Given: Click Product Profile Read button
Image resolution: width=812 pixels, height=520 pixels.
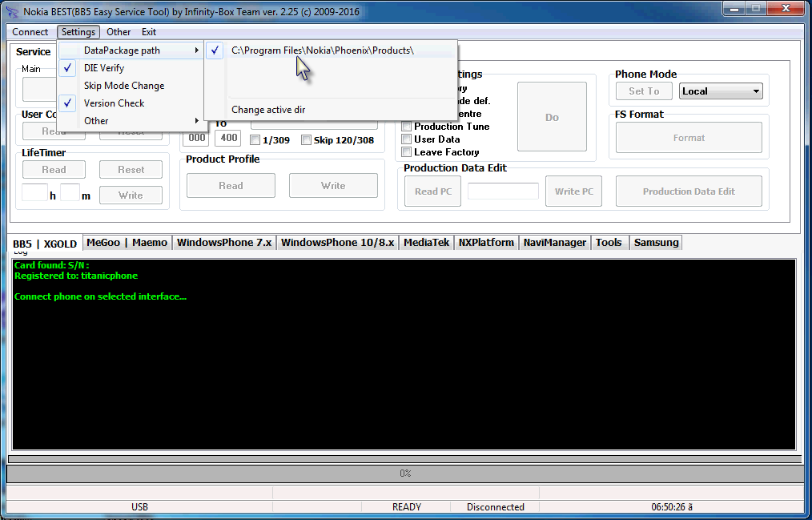Looking at the screenshot, I should pos(231,185).
